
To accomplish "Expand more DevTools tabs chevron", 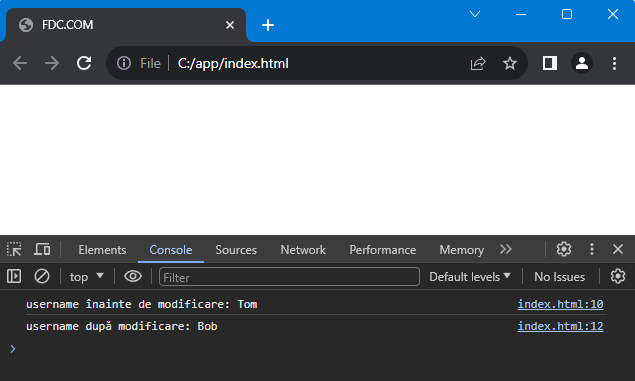I will tap(505, 249).
